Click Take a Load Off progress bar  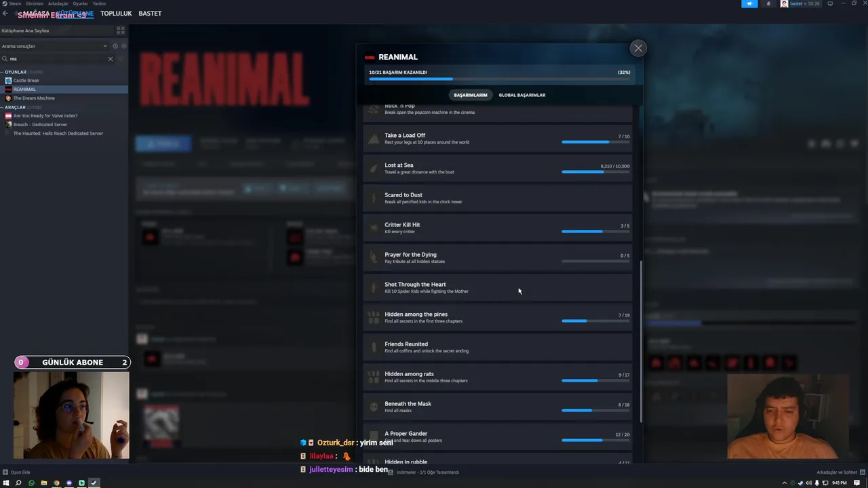(595, 142)
